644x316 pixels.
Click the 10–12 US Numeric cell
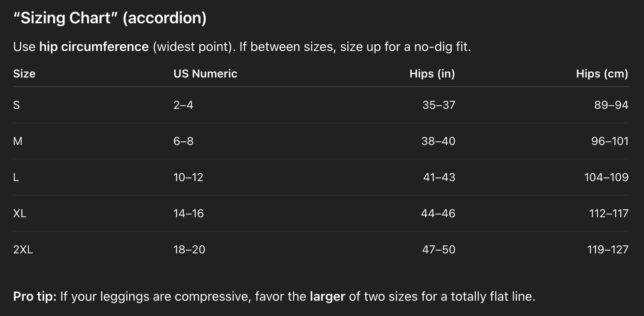pos(188,177)
